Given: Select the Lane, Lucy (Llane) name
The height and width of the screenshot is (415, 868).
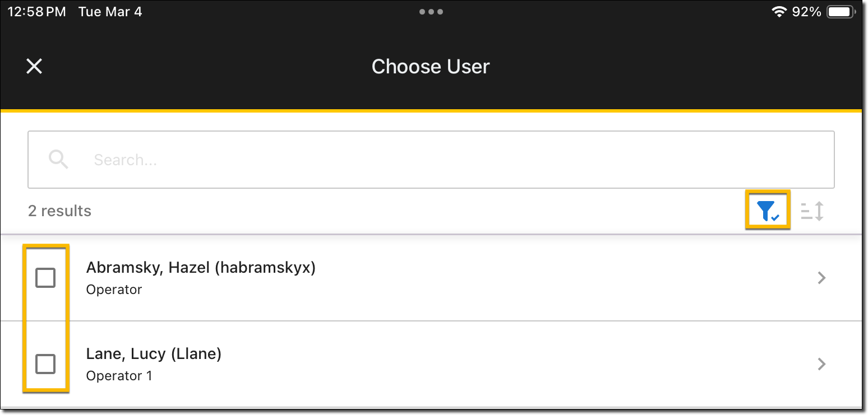Looking at the screenshot, I should point(154,354).
